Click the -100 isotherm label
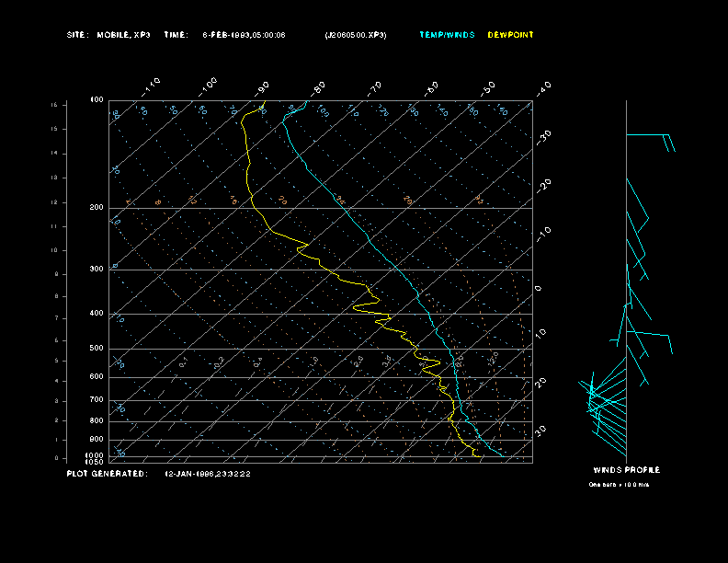 tap(207, 87)
